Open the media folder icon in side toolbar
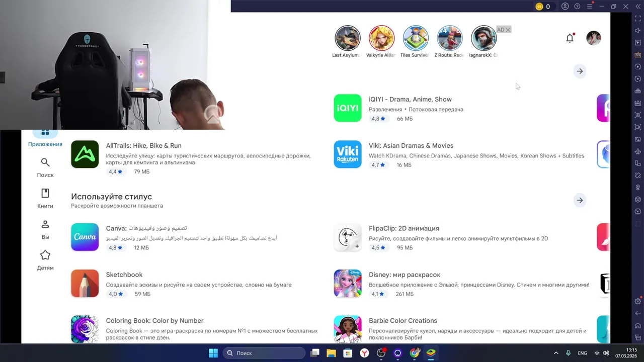The image size is (644, 362). click(638, 139)
